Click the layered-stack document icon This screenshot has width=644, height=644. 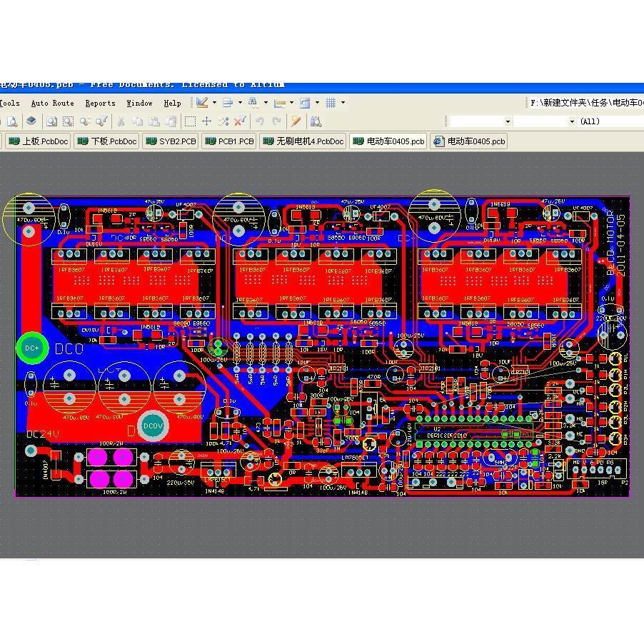[x=31, y=121]
